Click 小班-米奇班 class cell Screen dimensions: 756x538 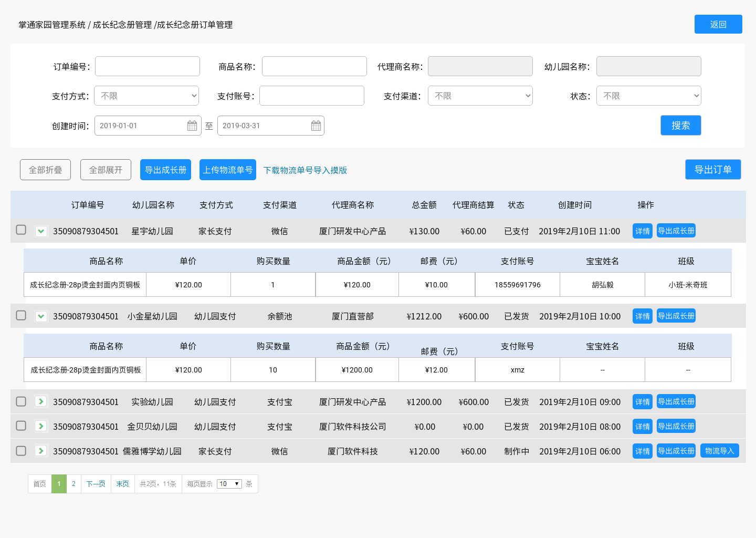tap(688, 285)
